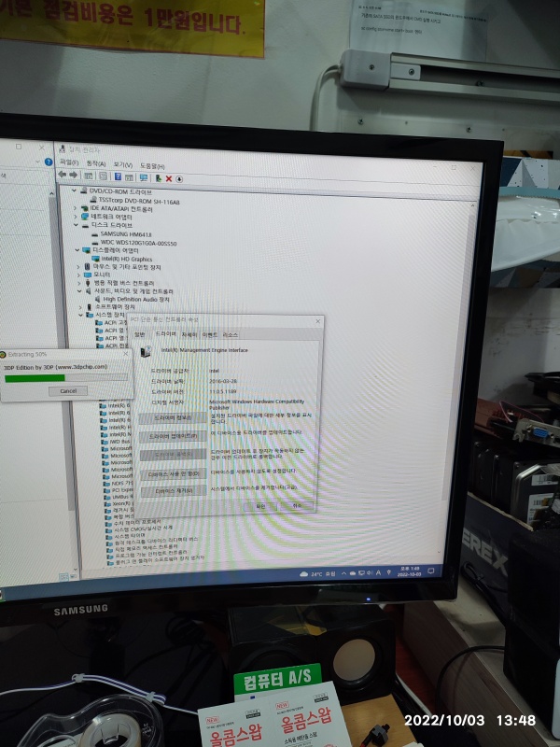The height and width of the screenshot is (747, 560).
Task: Click the Back arrow in Device Manager toolbar
Action: (x=62, y=175)
